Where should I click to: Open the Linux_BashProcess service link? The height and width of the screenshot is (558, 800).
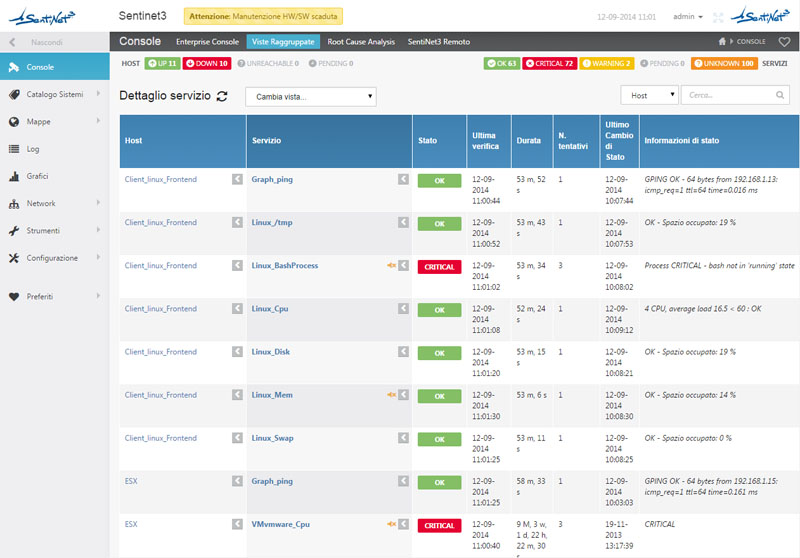285,265
